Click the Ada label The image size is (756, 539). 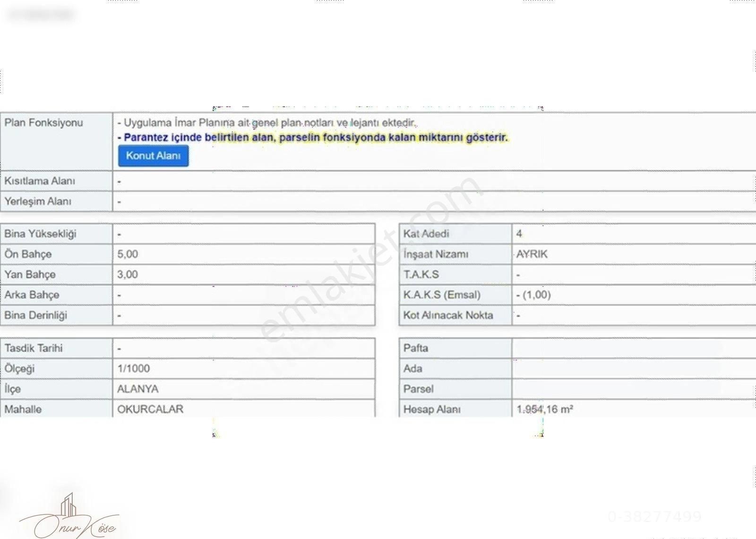click(x=413, y=369)
